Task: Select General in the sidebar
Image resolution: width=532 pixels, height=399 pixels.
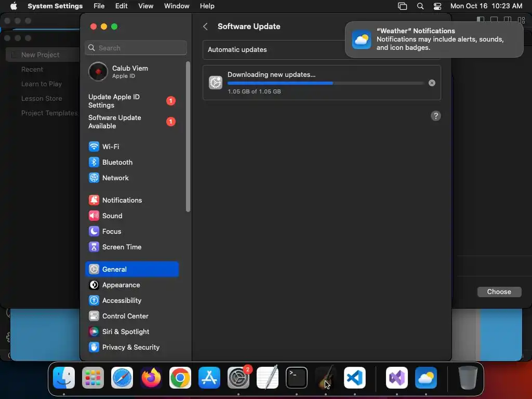Action: 131,270
